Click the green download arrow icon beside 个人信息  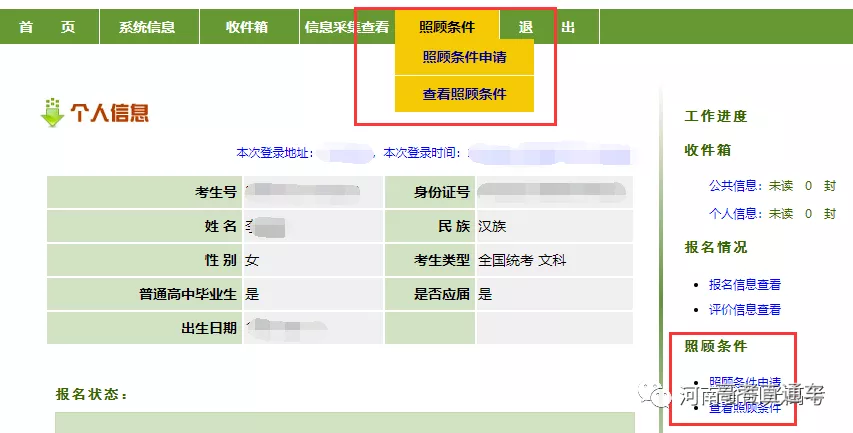(x=52, y=112)
